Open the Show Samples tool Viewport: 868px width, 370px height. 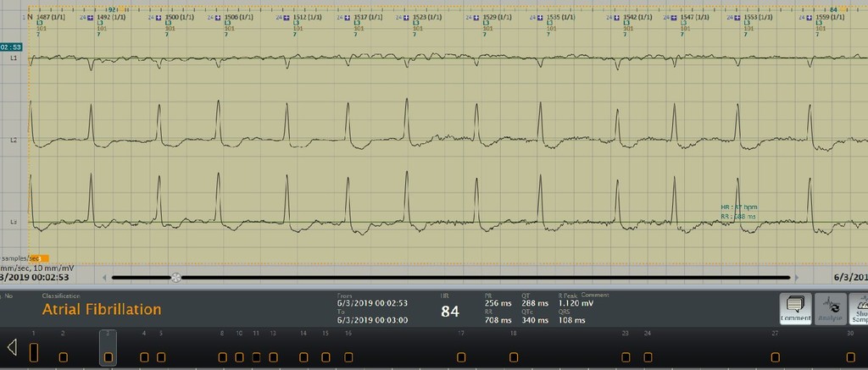tap(860, 308)
